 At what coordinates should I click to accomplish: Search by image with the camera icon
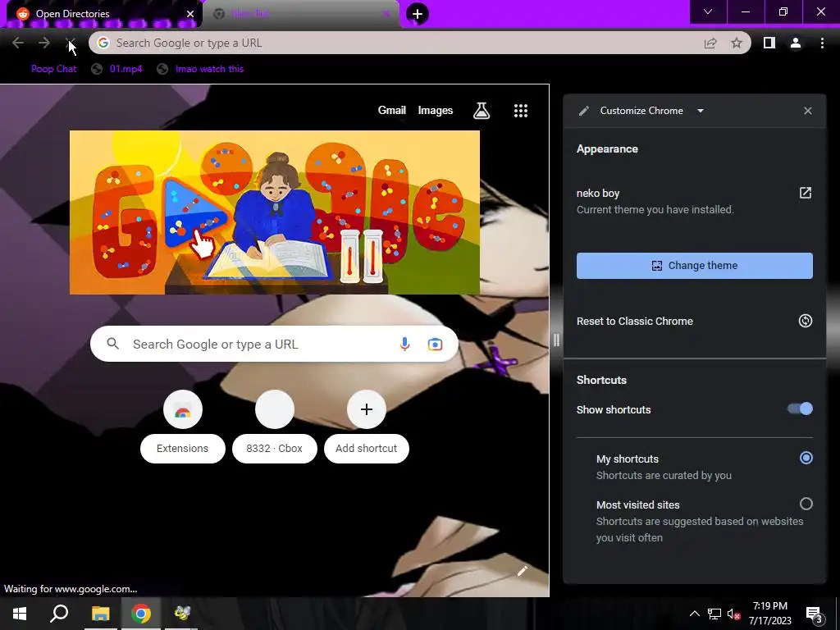[435, 345]
